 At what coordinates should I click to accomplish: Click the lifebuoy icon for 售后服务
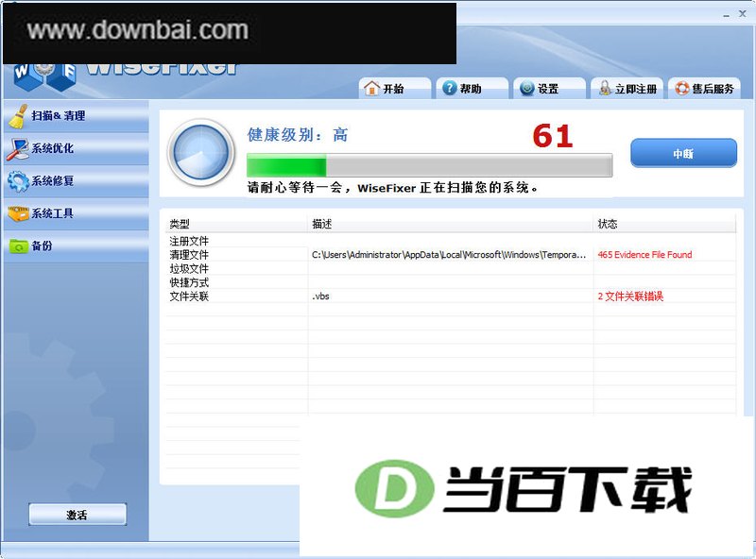[x=681, y=88]
